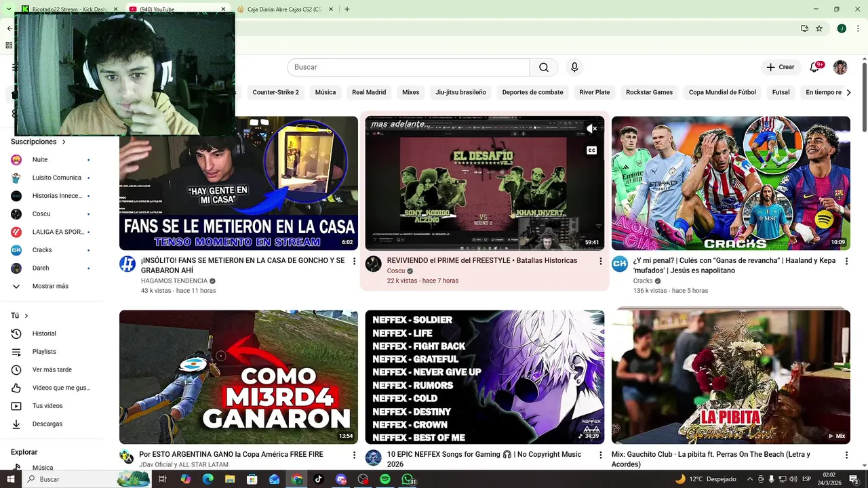
Task: Open the La Pibita mix thumbnail
Action: (x=731, y=377)
